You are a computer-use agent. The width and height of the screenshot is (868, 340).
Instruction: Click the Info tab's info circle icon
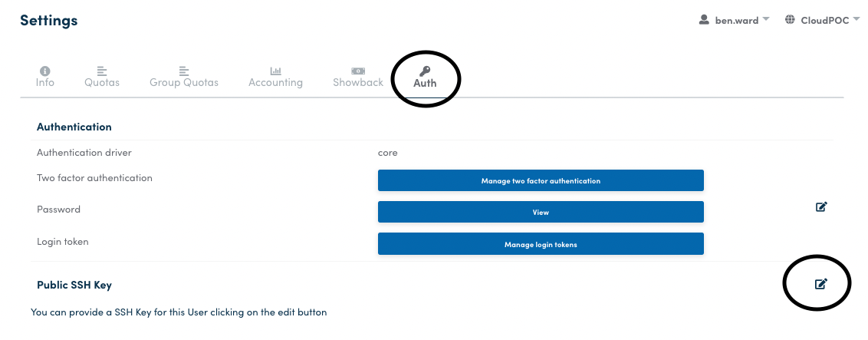click(45, 71)
